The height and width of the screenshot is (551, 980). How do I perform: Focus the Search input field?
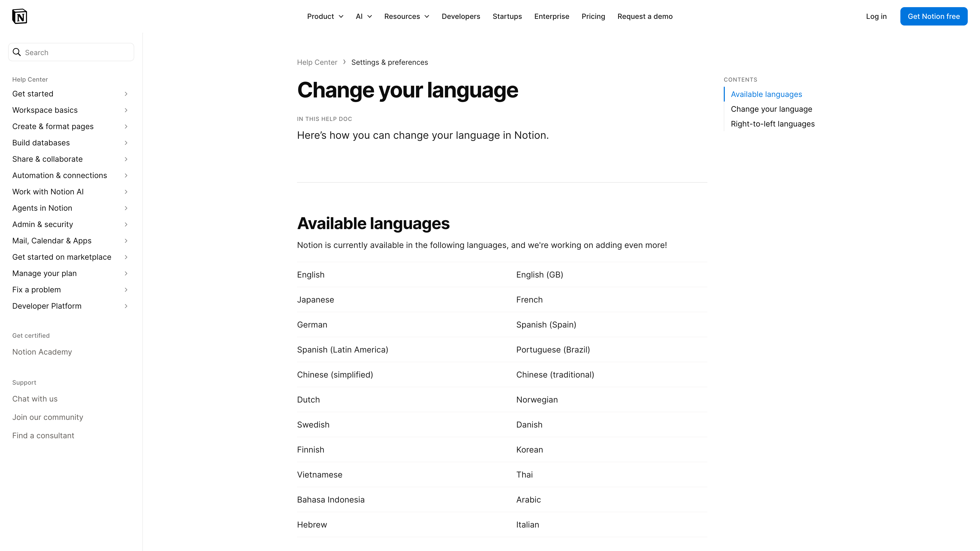pyautogui.click(x=71, y=52)
